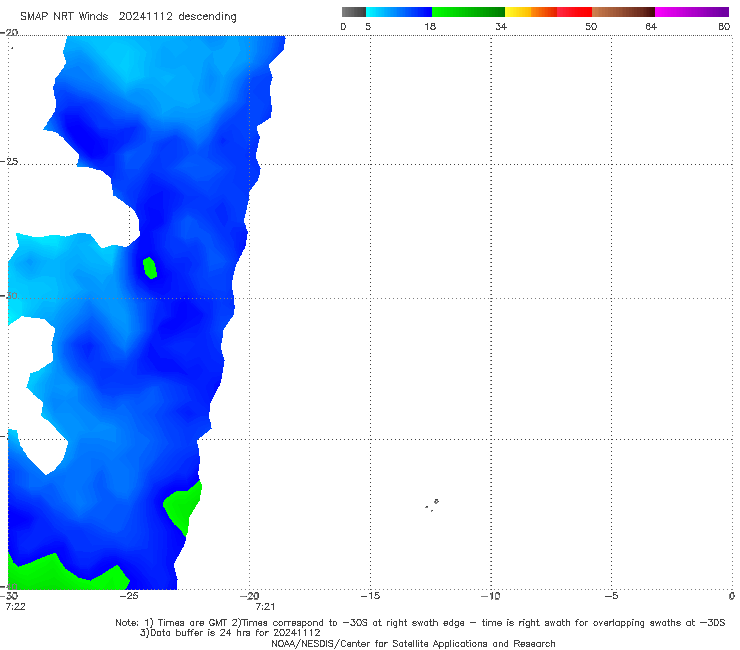Select the yellow segment of the color bar
This screenshot has width=740, height=650.
(518, 12)
